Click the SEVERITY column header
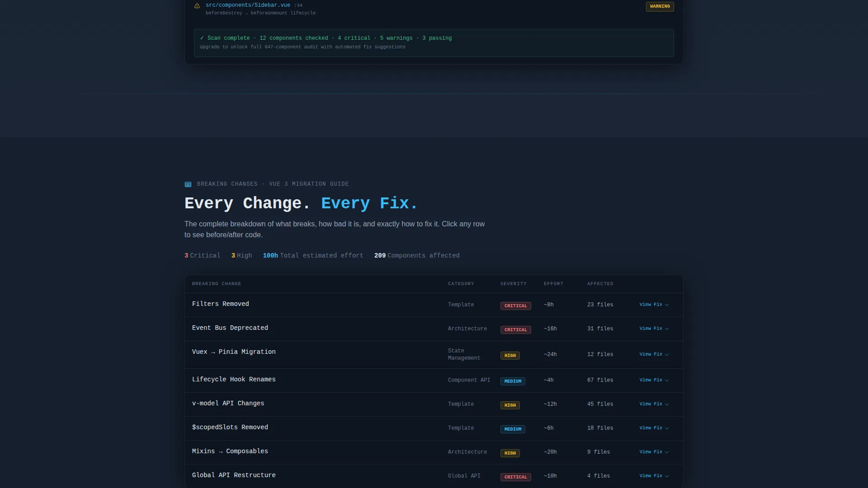Viewport: 868px width, 488px height. click(514, 284)
